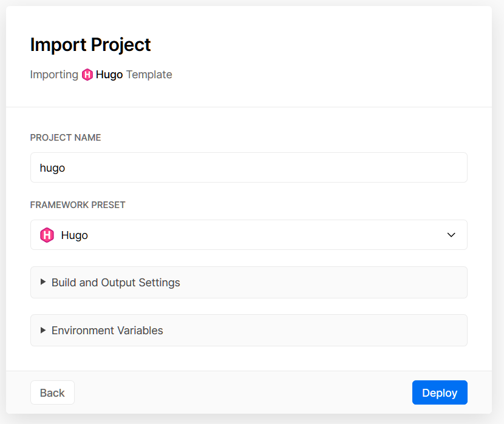The width and height of the screenshot is (504, 424).
Task: Click the triangle beside Environment Variables
Action: coord(43,330)
